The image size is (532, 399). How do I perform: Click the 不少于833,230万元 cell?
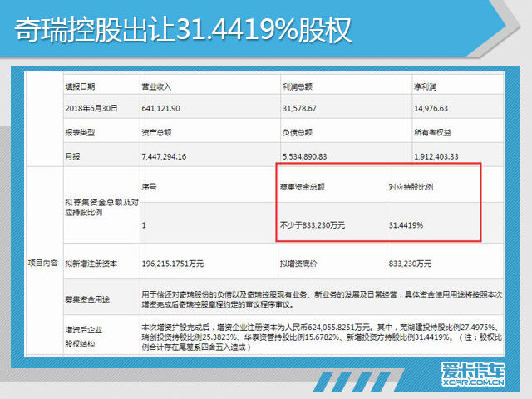(x=313, y=225)
